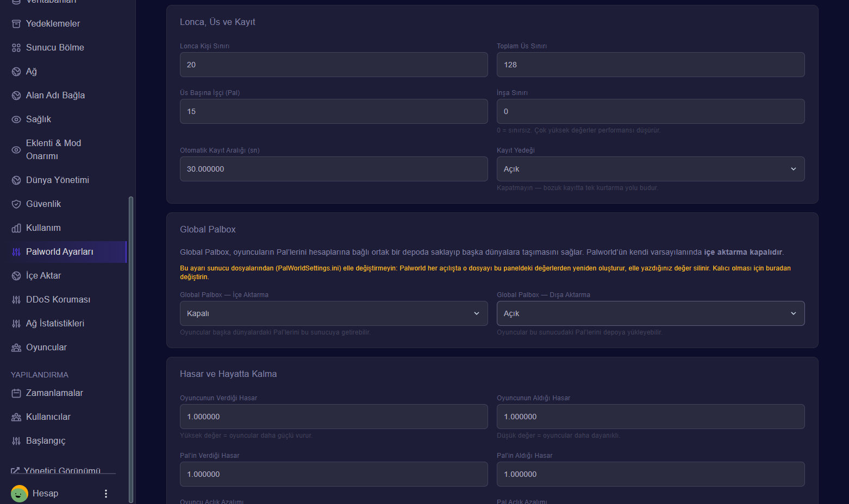849x504 pixels.
Task: Click the Yedeklemeler archive icon
Action: point(16,24)
